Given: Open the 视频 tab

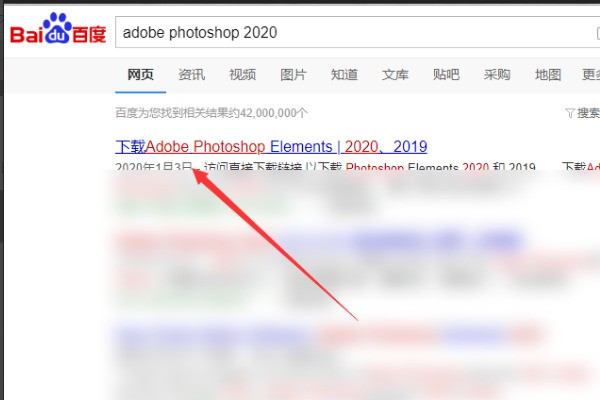Looking at the screenshot, I should (242, 74).
